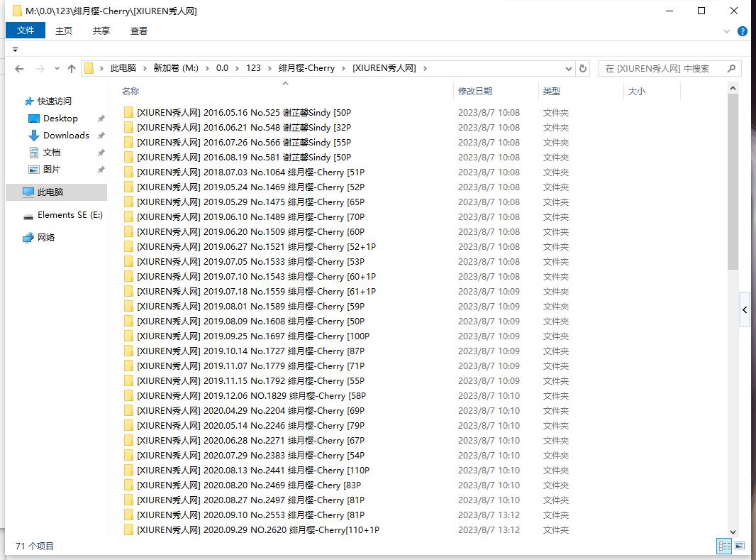
Task: Select the Desktop quick access icon
Action: 34,119
